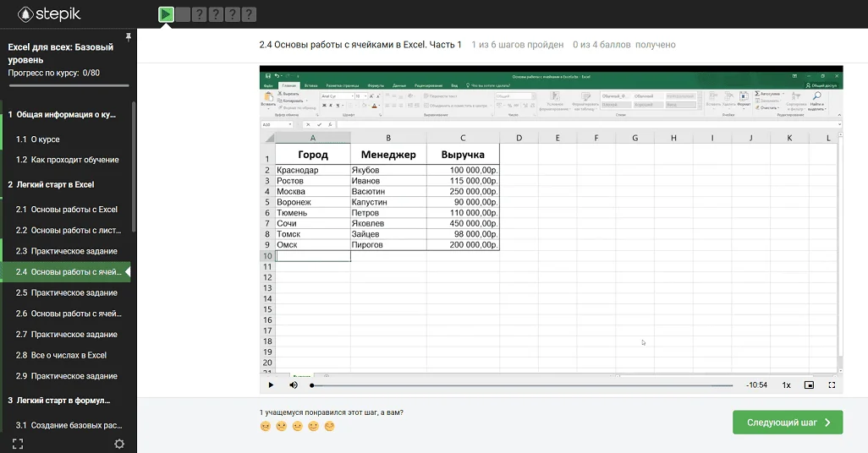Open the last question-mark quiz step

coord(249,14)
